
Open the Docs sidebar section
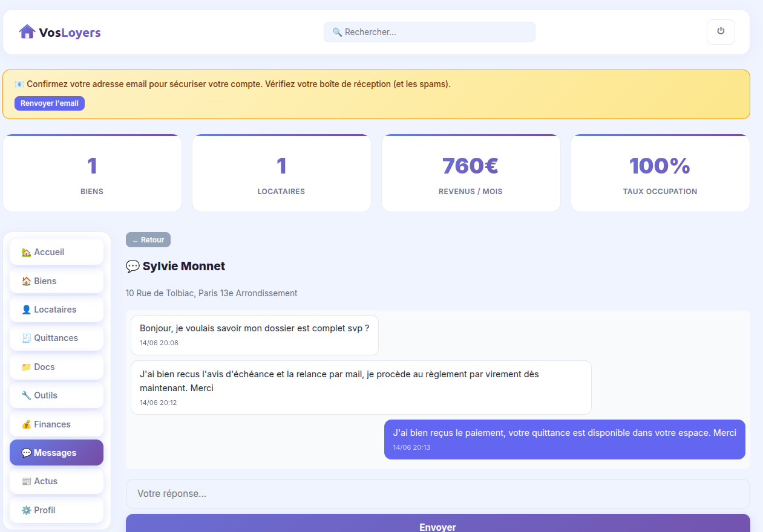[x=56, y=367]
